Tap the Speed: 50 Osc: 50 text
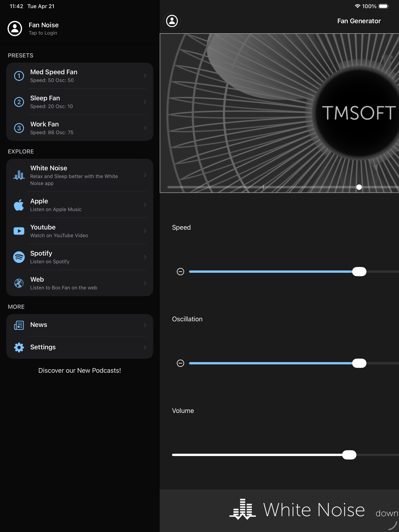Image resolution: width=399 pixels, height=532 pixels. 52,80
